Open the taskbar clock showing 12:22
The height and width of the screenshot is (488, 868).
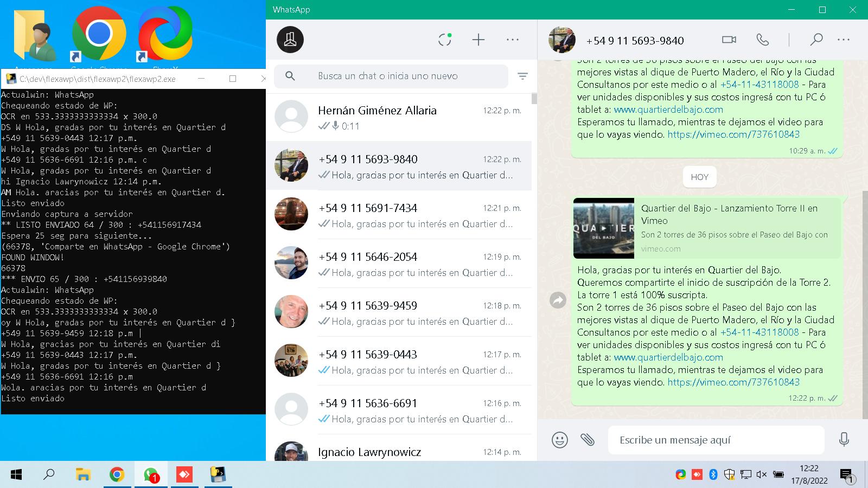(809, 474)
